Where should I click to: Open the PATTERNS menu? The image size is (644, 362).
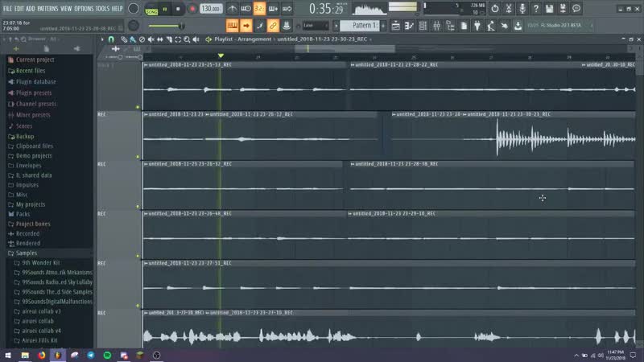(x=48, y=9)
